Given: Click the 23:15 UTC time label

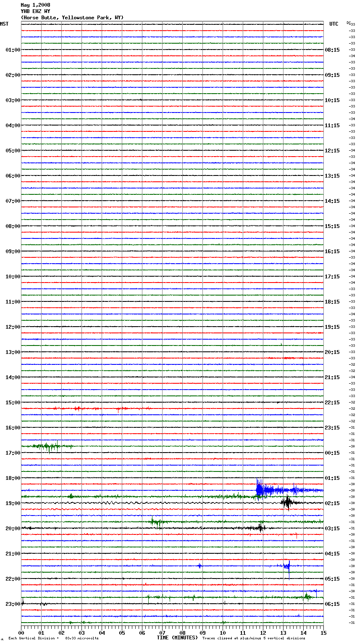Looking at the screenshot, I should click(x=332, y=428).
